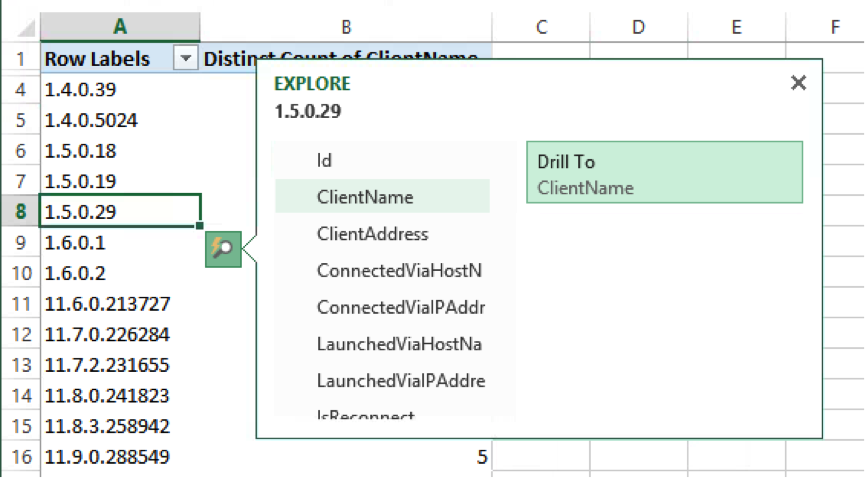Image resolution: width=865 pixels, height=478 pixels.
Task: Select the Id field in Explore list
Action: 324,160
